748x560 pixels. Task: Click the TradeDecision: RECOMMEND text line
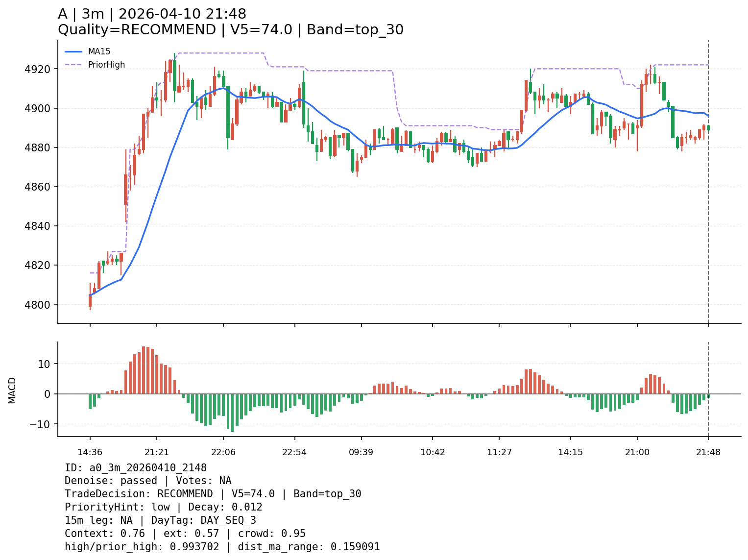pos(213,494)
